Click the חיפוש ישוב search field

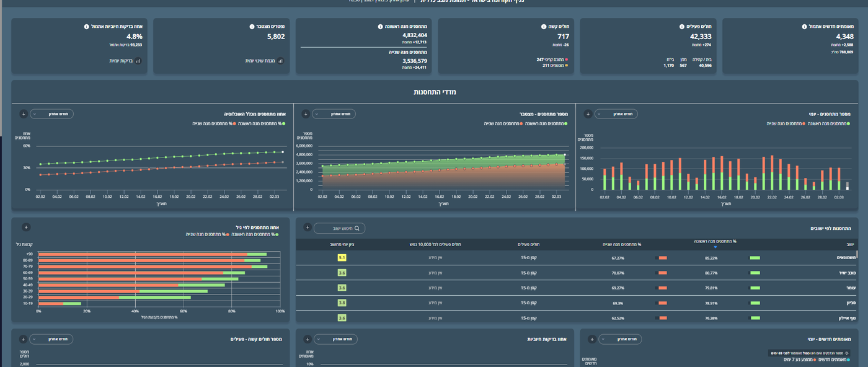339,228
